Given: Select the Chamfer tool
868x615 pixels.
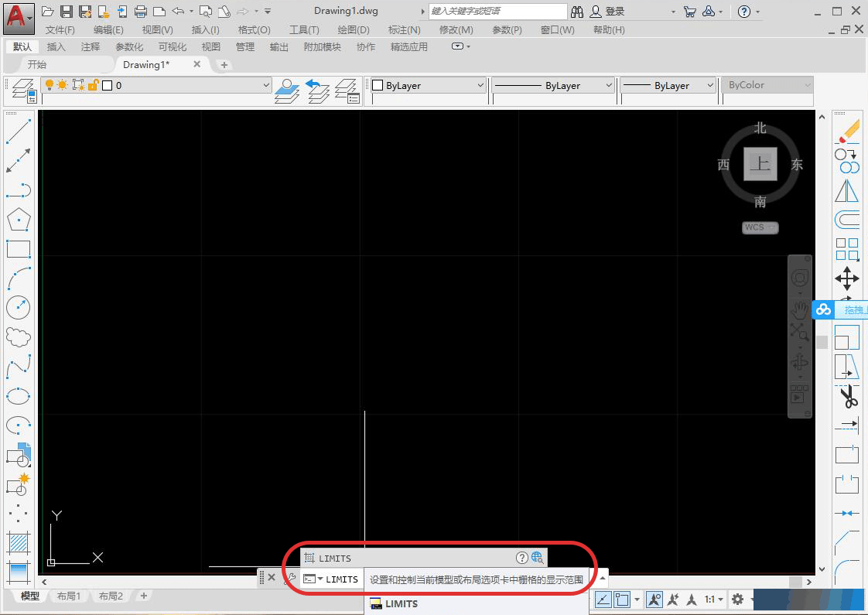Looking at the screenshot, I should 847,542.
